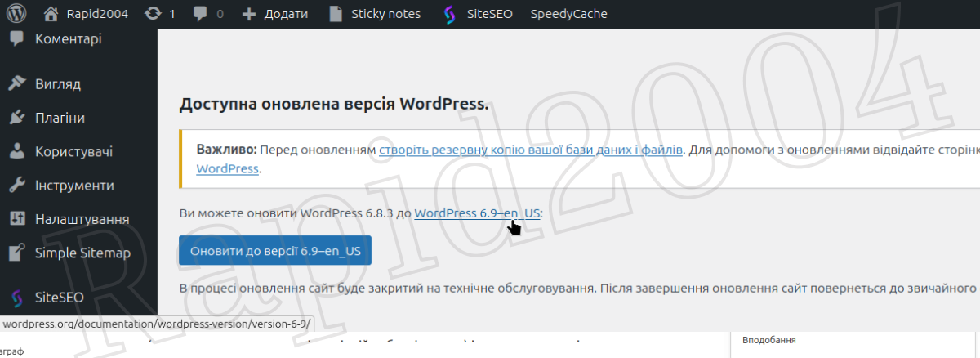980x358 pixels.
Task: Open SiteSEO in the left sidebar
Action: pyautogui.click(x=59, y=297)
